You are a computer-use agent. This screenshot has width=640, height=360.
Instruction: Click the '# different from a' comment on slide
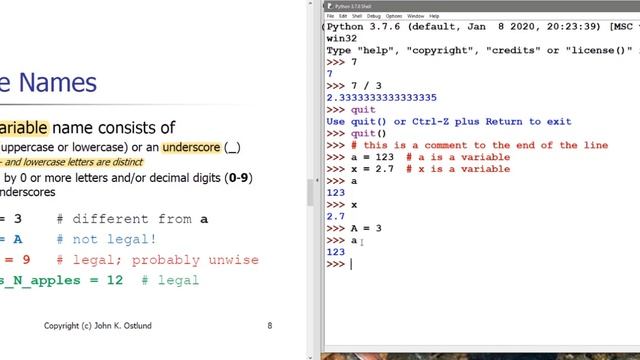[x=132, y=219]
